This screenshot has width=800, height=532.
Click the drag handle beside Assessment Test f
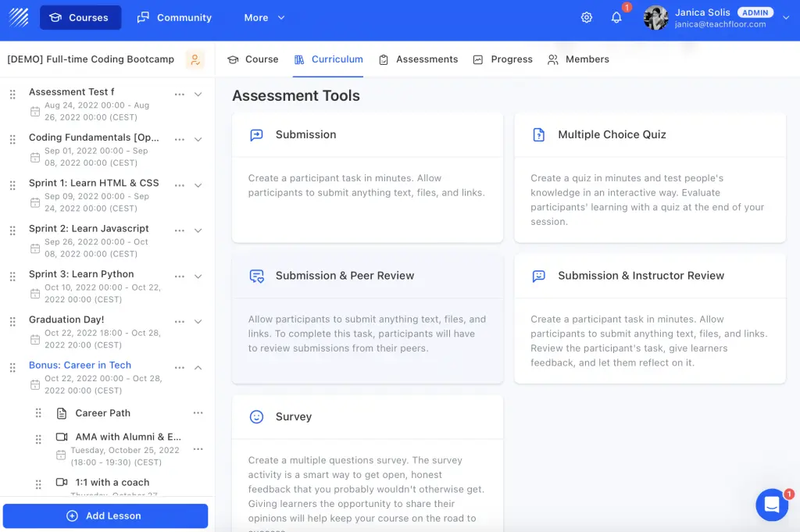[12, 91]
